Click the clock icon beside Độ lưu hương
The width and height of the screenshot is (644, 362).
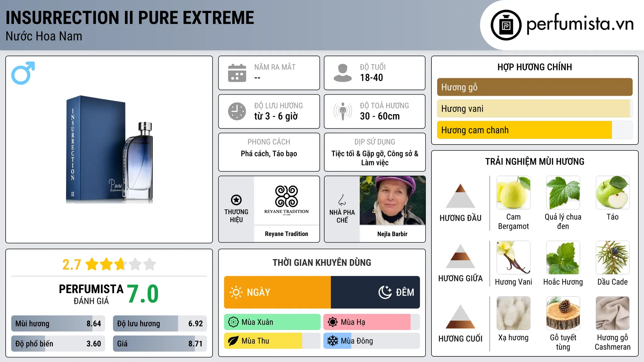[237, 111]
